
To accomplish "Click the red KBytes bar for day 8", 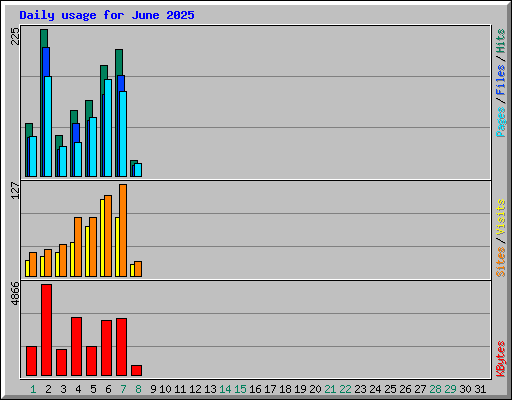I will tap(137, 371).
